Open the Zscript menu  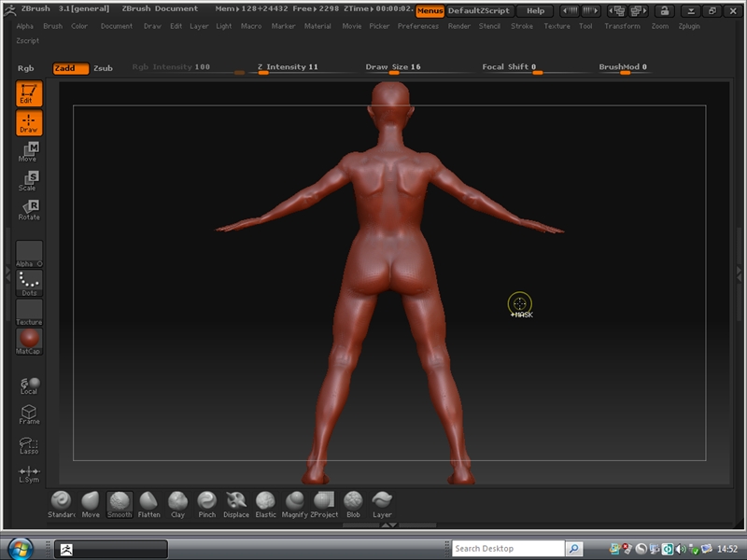point(28,41)
